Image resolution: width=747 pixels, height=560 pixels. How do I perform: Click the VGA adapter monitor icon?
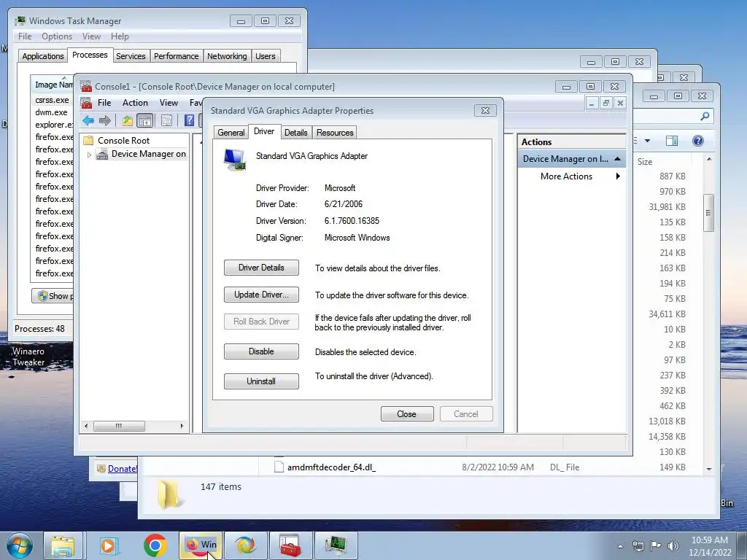click(x=235, y=160)
